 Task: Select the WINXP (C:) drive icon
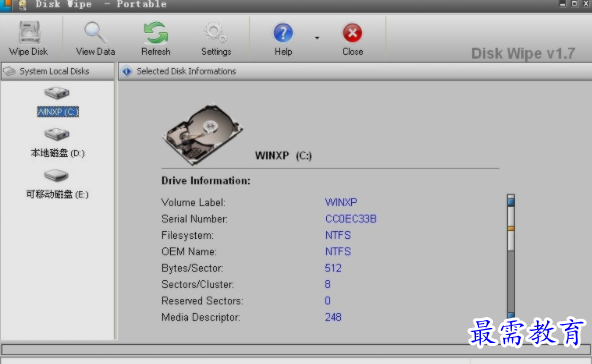point(57,93)
